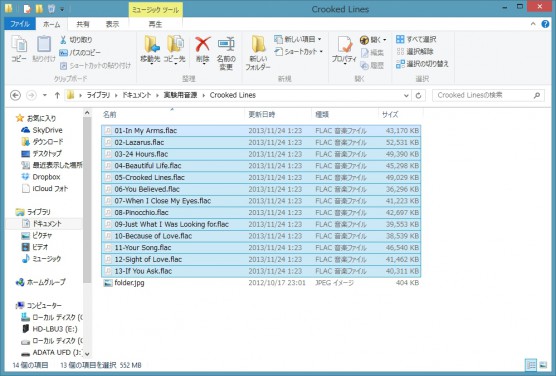
Task: Open the recent locations dropdown arrow
Action: [x=45, y=95]
